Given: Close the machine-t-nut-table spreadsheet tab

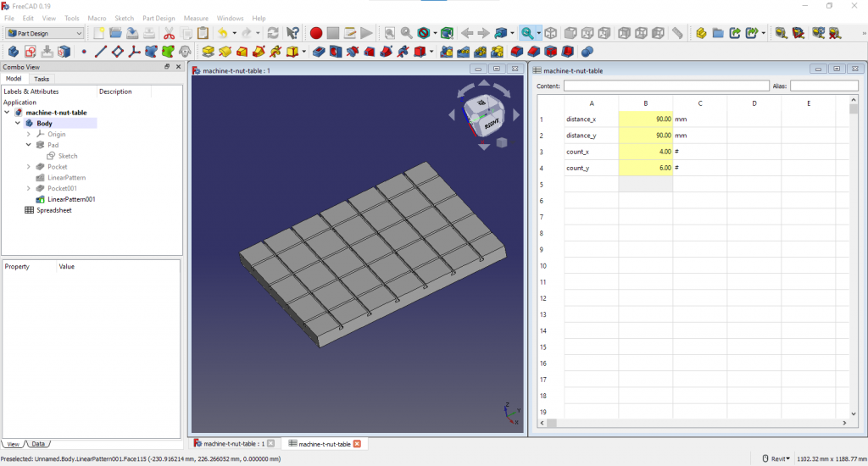Looking at the screenshot, I should (x=357, y=444).
